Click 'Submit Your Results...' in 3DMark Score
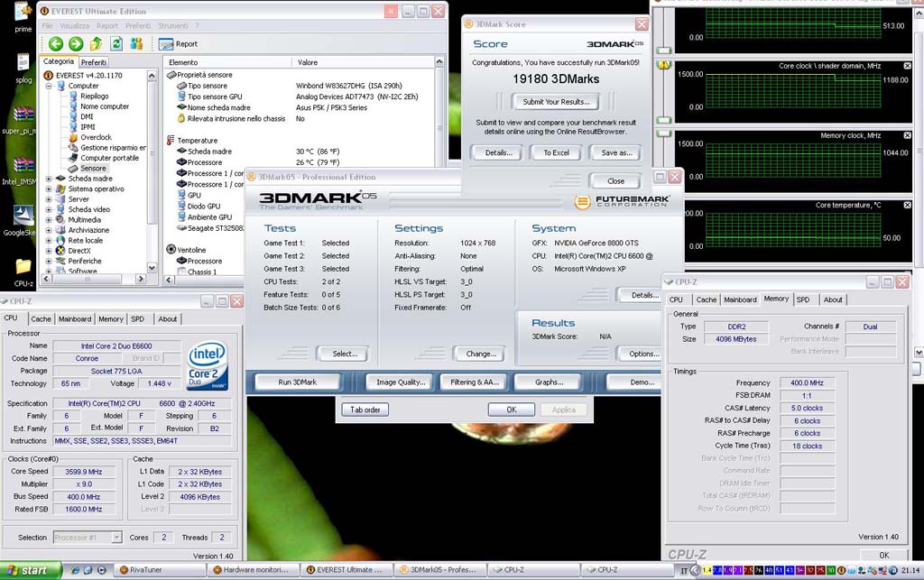Viewport: 924px width, 580px height. click(556, 102)
